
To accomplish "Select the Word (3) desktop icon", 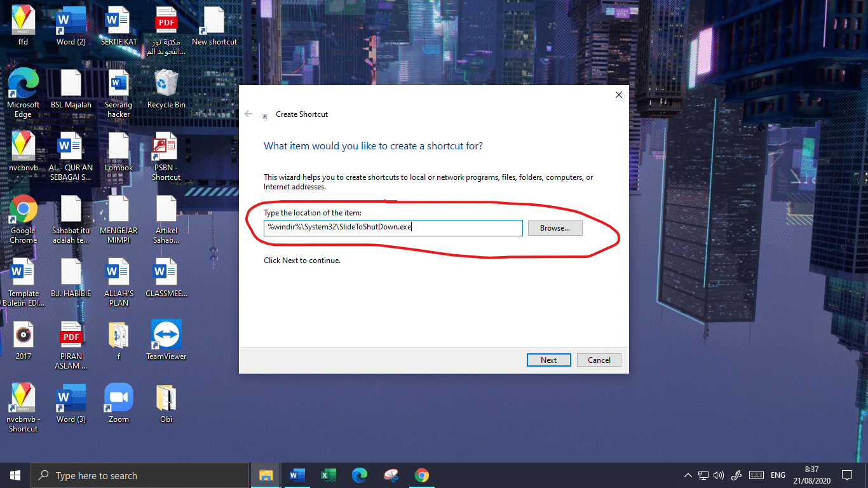I will tap(71, 403).
